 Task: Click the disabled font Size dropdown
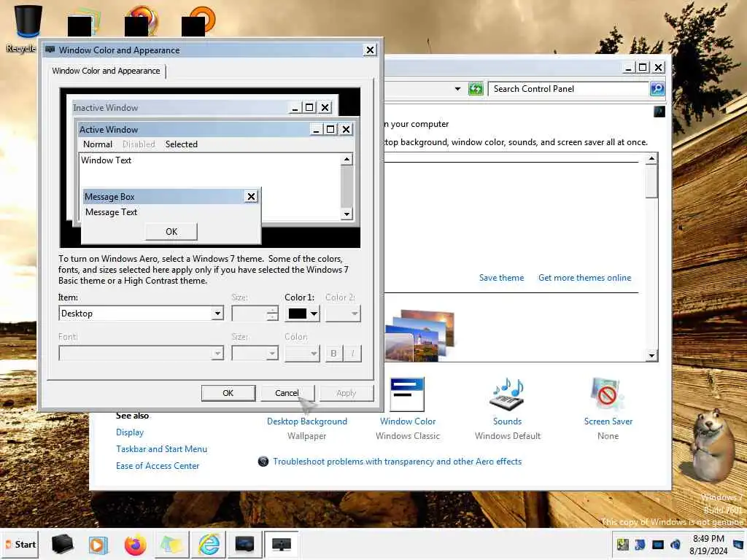coord(255,354)
